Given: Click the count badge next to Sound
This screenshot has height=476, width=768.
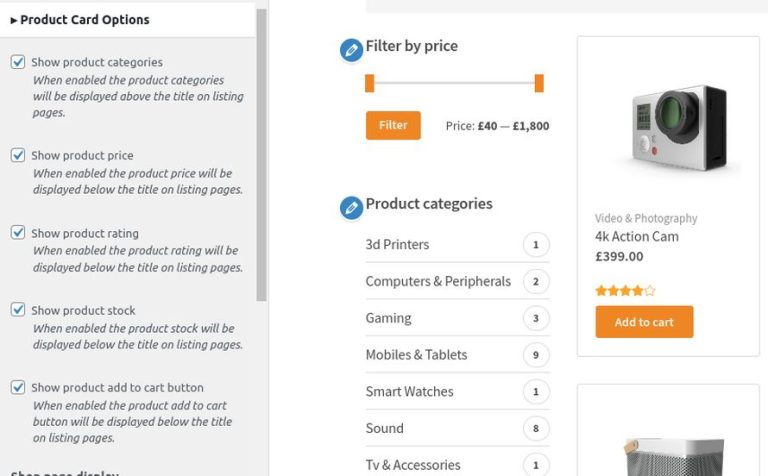Looking at the screenshot, I should coord(536,428).
